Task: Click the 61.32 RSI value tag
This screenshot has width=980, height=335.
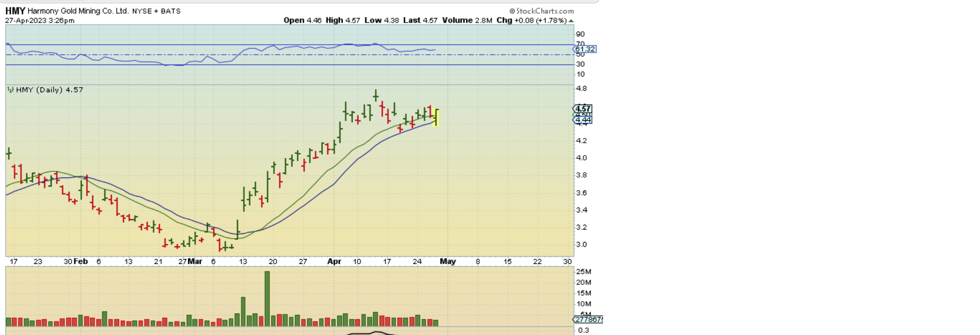Action: point(584,49)
